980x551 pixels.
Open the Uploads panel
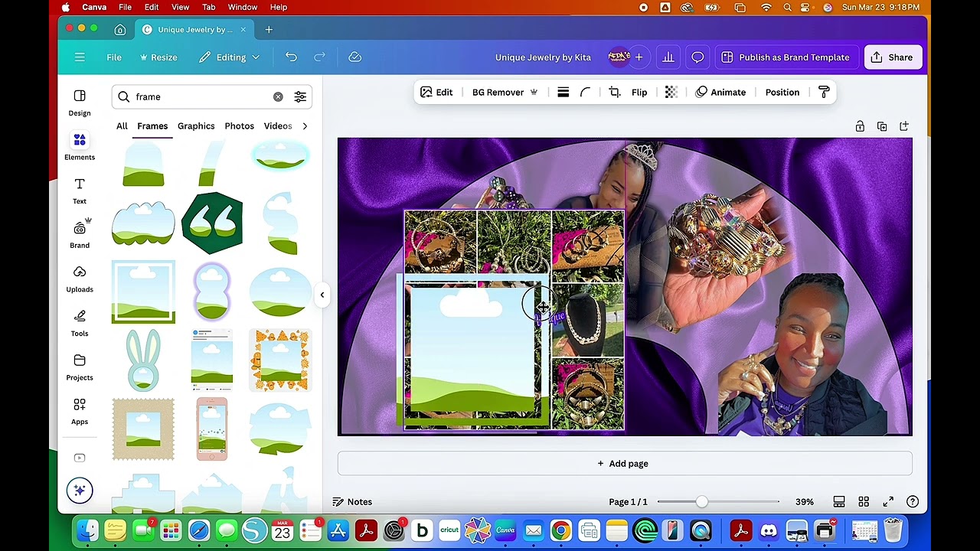tap(80, 279)
